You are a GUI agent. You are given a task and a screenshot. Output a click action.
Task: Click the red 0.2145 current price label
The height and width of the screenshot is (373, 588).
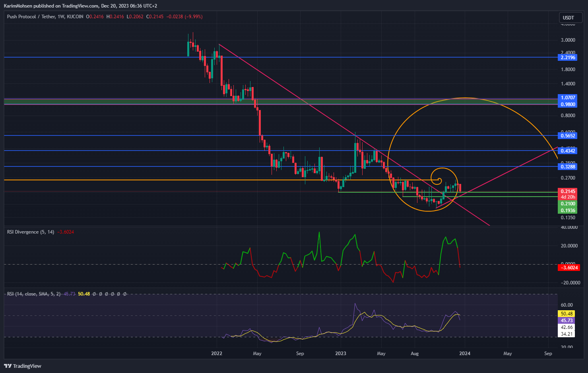click(568, 191)
